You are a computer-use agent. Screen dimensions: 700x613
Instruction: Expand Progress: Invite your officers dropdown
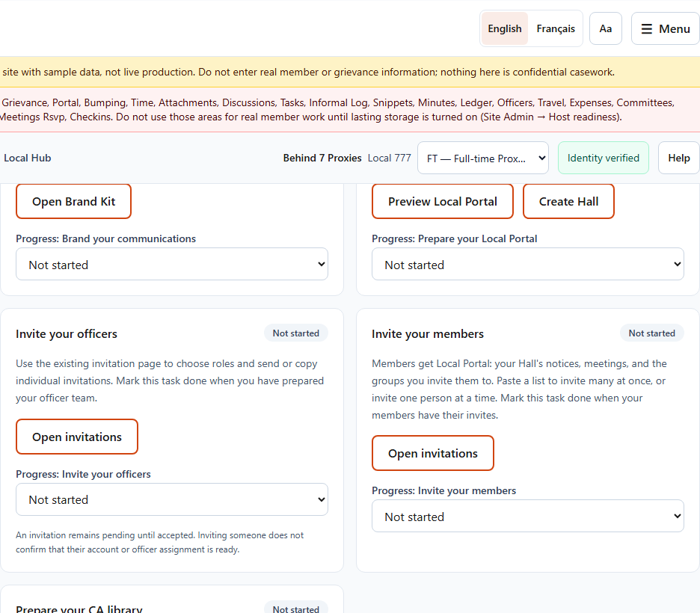[172, 499]
